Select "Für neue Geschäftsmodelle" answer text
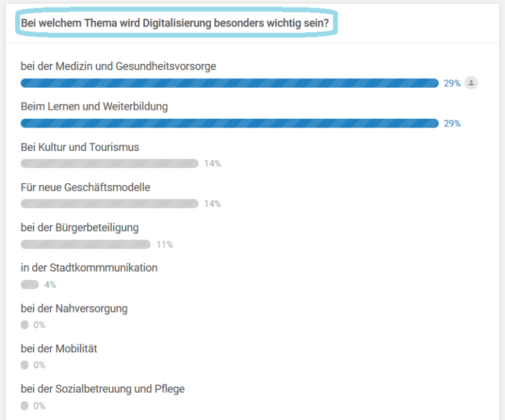The image size is (505, 420). click(x=85, y=188)
